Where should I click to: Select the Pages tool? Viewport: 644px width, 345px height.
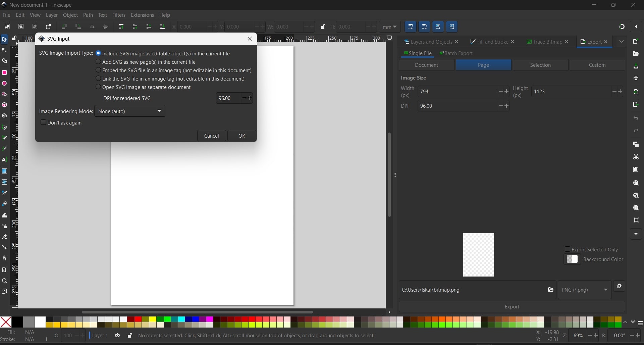pos(4,291)
